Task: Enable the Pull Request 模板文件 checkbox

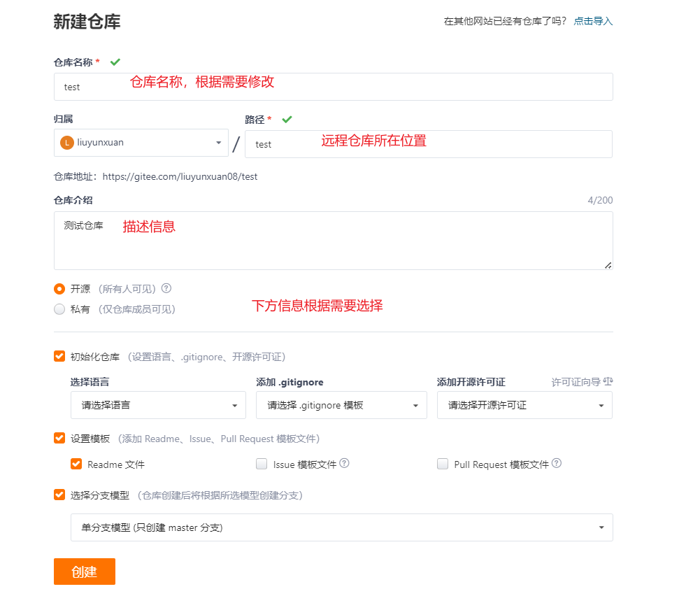Action: point(443,464)
